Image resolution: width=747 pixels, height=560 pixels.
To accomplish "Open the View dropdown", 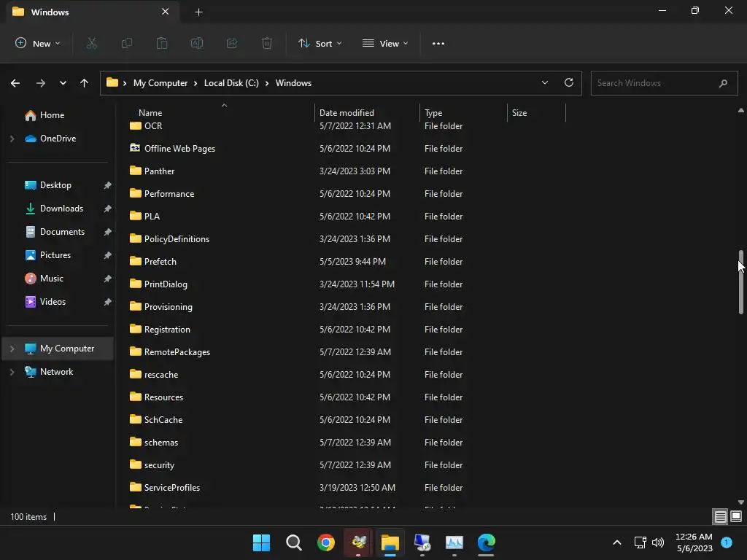I will [x=385, y=43].
